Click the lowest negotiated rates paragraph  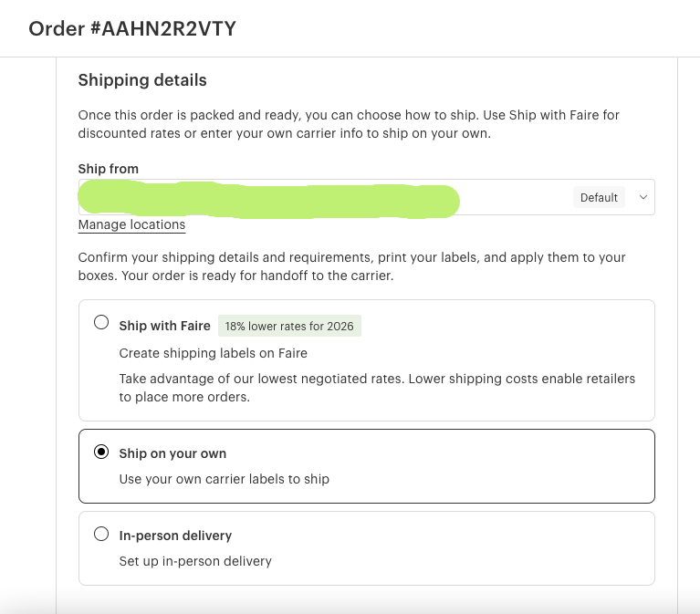coord(377,388)
